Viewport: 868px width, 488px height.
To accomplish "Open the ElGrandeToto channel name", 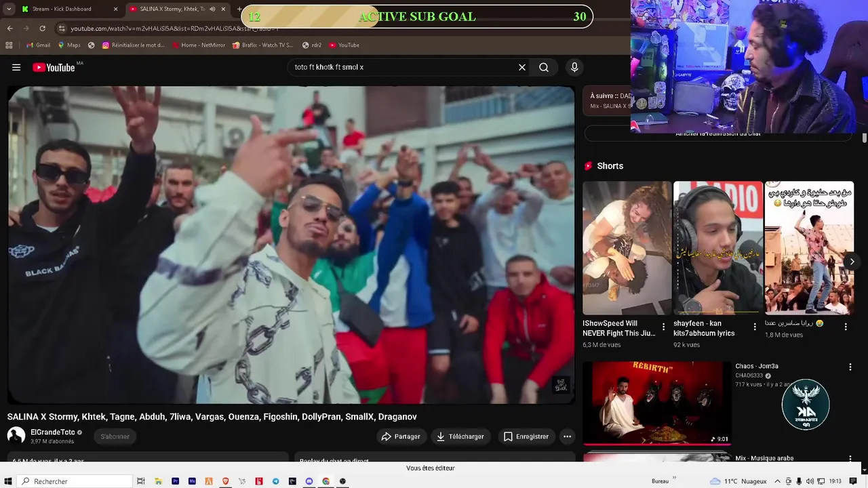I will click(53, 432).
